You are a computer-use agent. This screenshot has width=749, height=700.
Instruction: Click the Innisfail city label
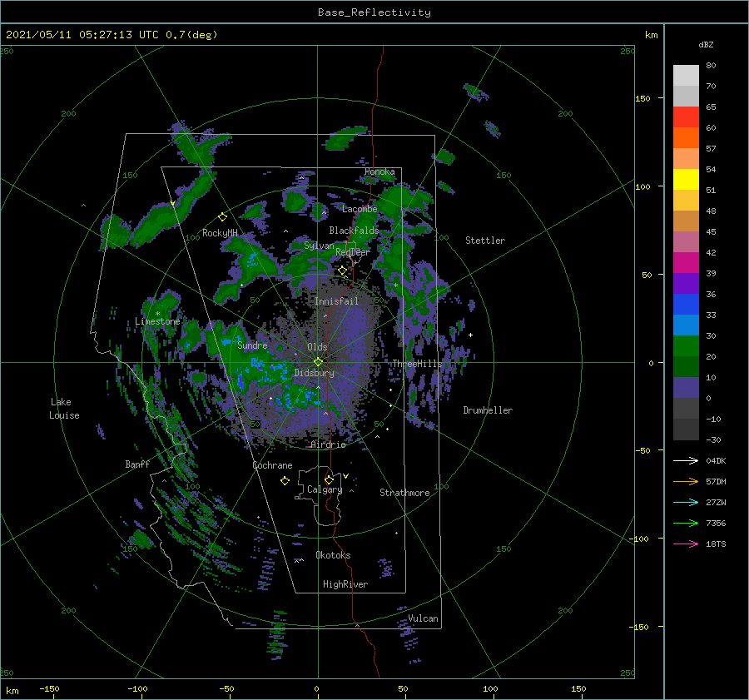[x=336, y=301]
